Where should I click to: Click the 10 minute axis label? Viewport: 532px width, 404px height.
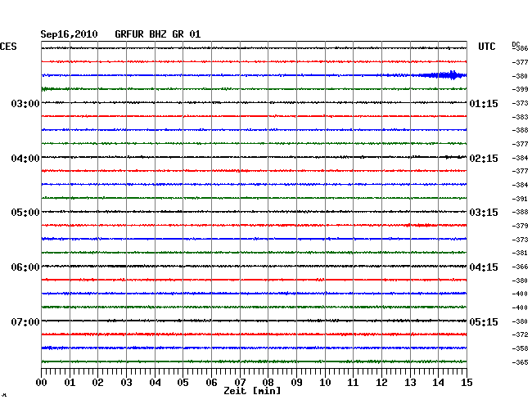325,383
